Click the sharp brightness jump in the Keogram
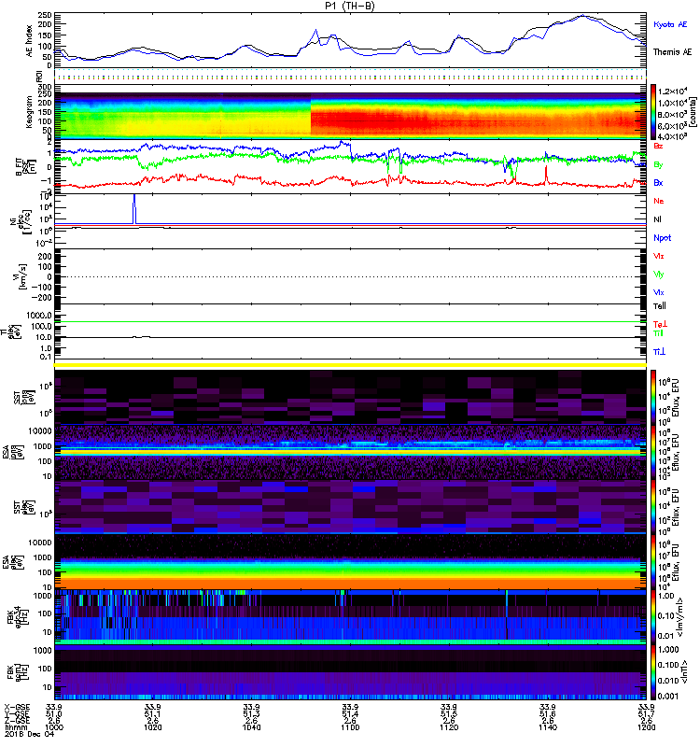 pos(311,117)
